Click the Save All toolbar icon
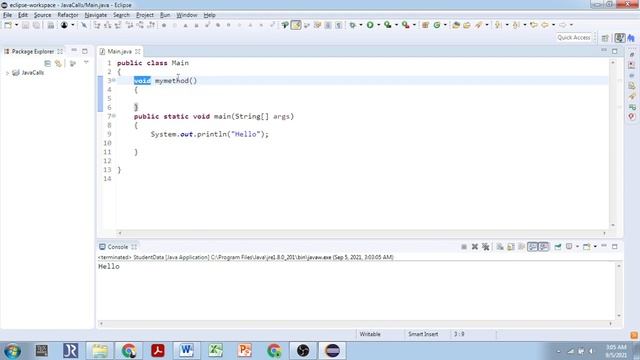Screen dimensions: 640x360 pos(36,25)
